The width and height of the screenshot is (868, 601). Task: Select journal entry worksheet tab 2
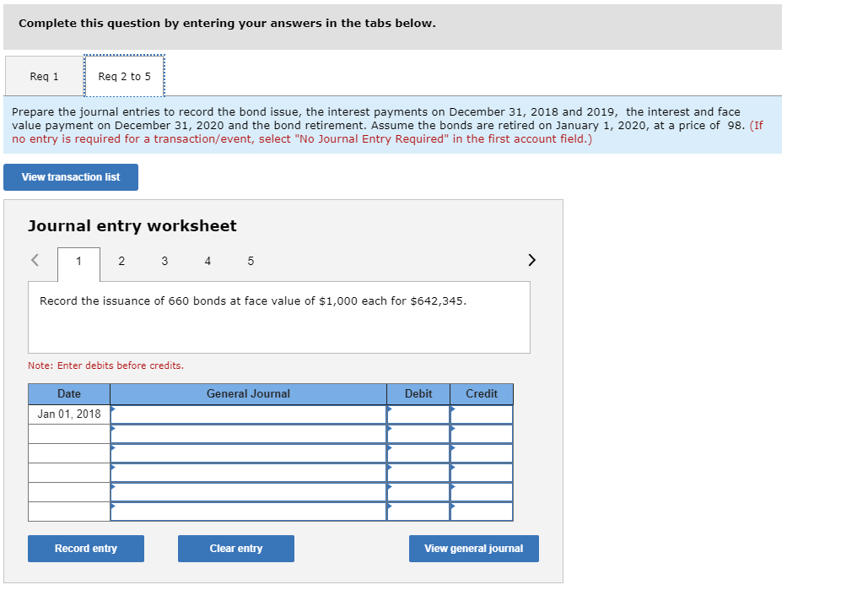click(121, 261)
